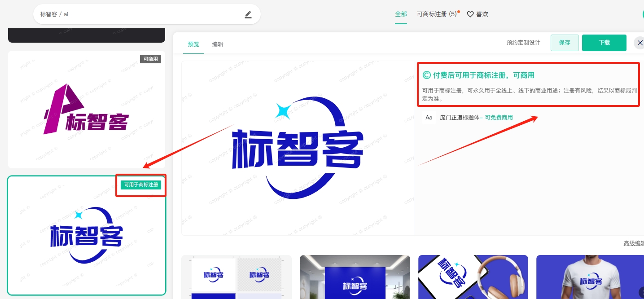Click the Aa font icon

pyautogui.click(x=429, y=118)
